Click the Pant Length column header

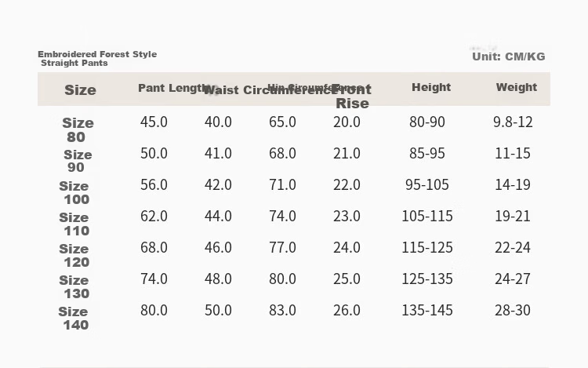[173, 88]
